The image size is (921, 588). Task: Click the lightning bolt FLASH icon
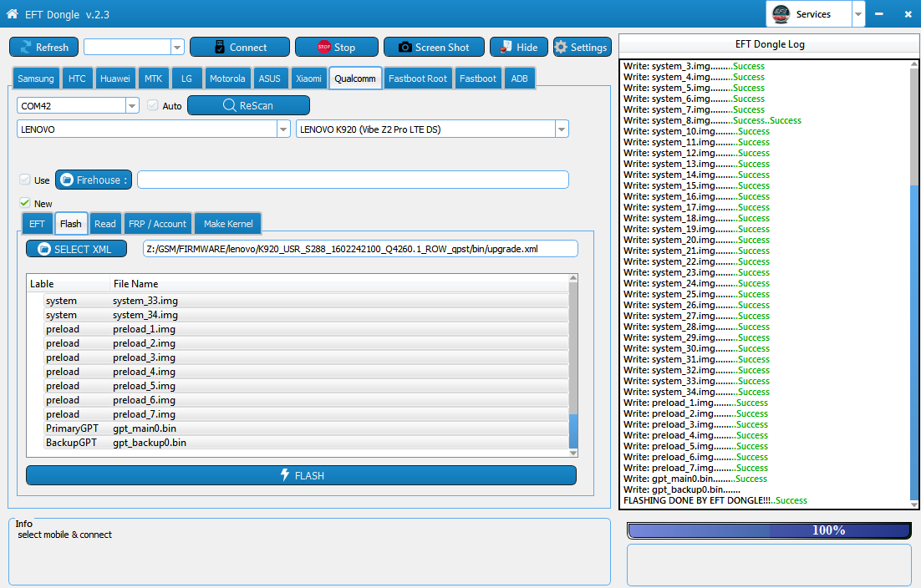pos(285,474)
